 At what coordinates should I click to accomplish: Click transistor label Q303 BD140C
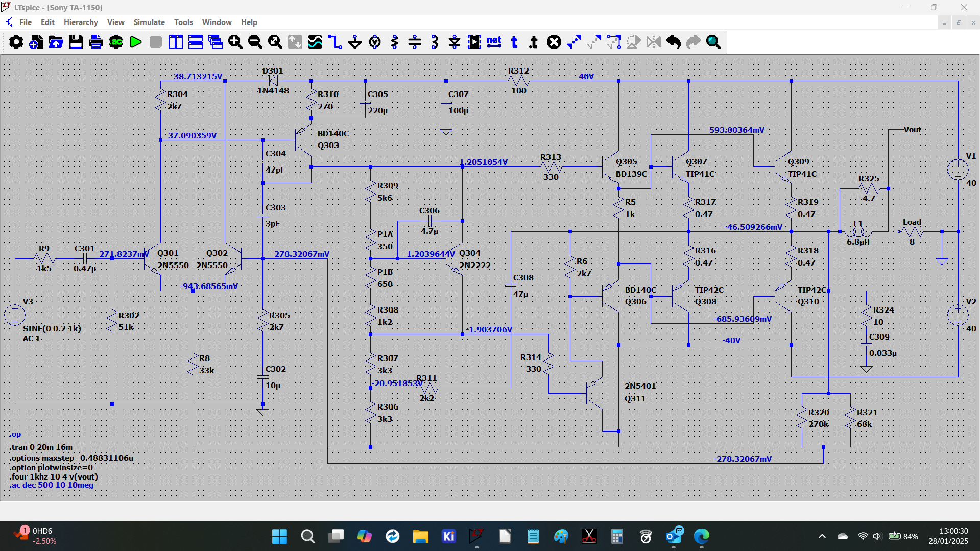333,139
